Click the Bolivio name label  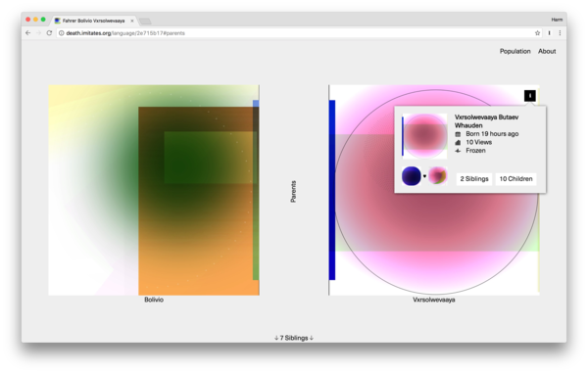pos(154,300)
